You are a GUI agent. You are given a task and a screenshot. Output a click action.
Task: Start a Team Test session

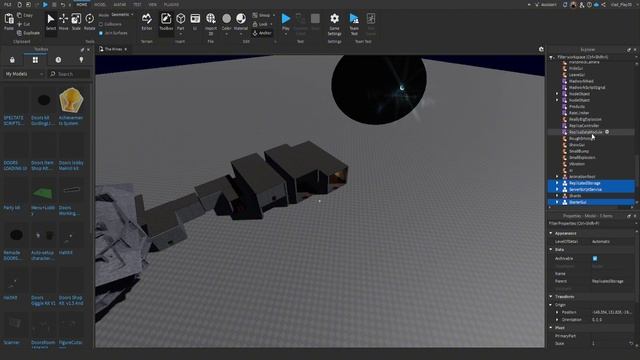[x=354, y=24]
